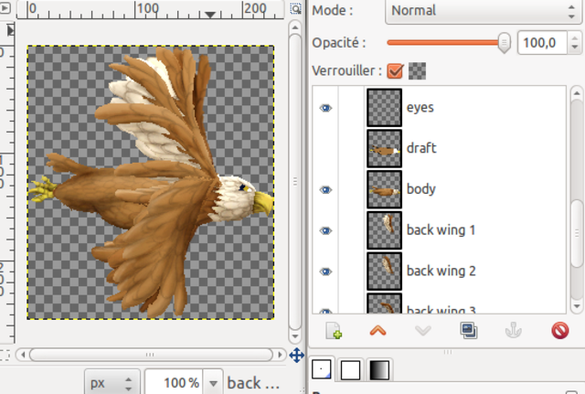Click the canvas scroll right arrow

point(279,354)
